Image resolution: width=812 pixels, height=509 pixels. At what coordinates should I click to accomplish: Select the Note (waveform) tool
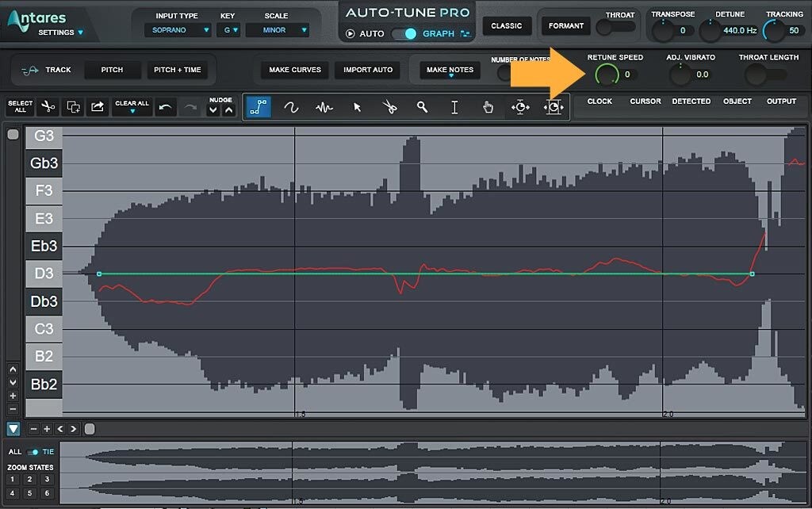(324, 107)
